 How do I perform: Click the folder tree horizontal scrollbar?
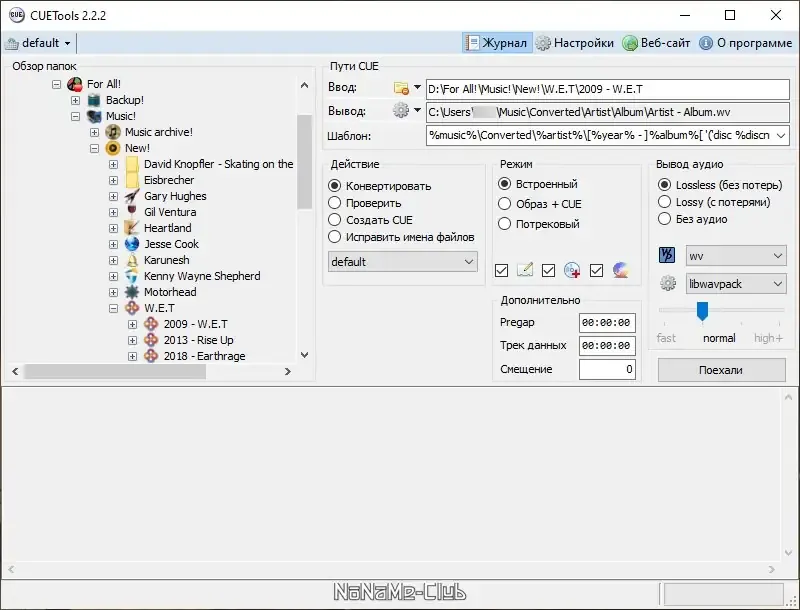click(115, 371)
